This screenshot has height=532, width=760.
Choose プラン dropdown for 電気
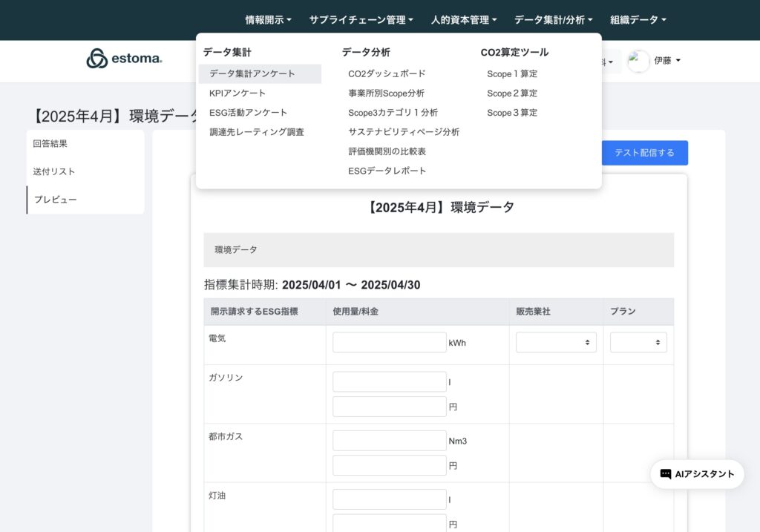point(638,342)
